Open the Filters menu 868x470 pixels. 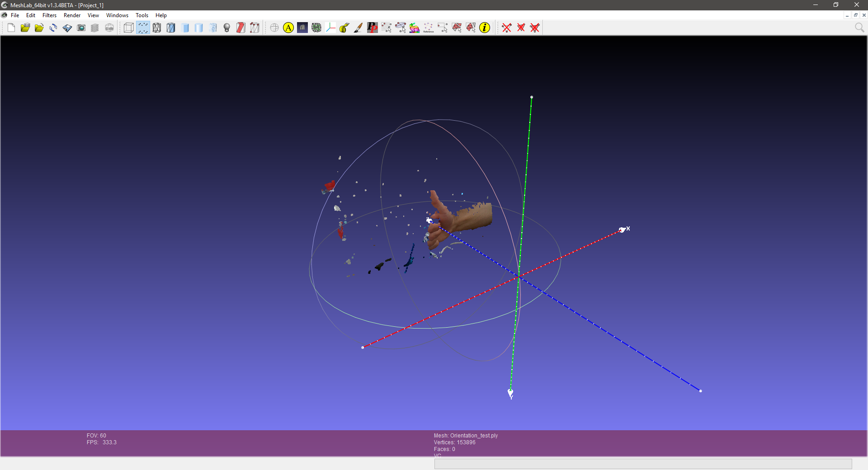(49, 15)
